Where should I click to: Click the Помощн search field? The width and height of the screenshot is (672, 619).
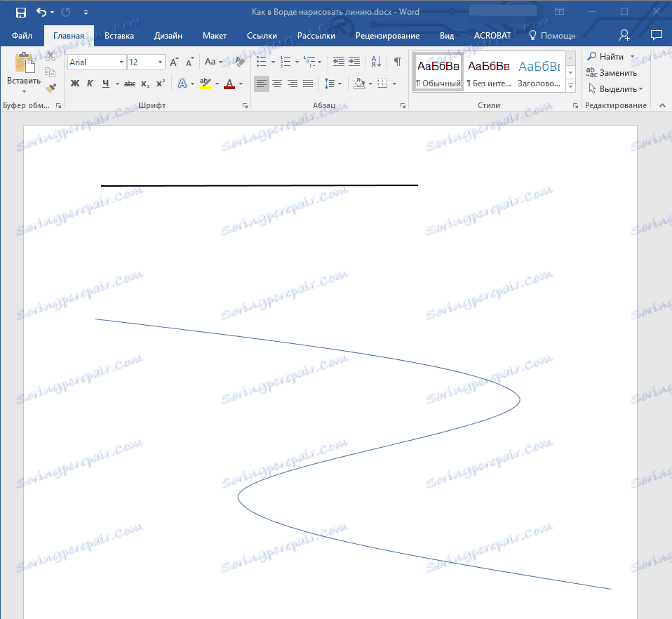(x=553, y=36)
